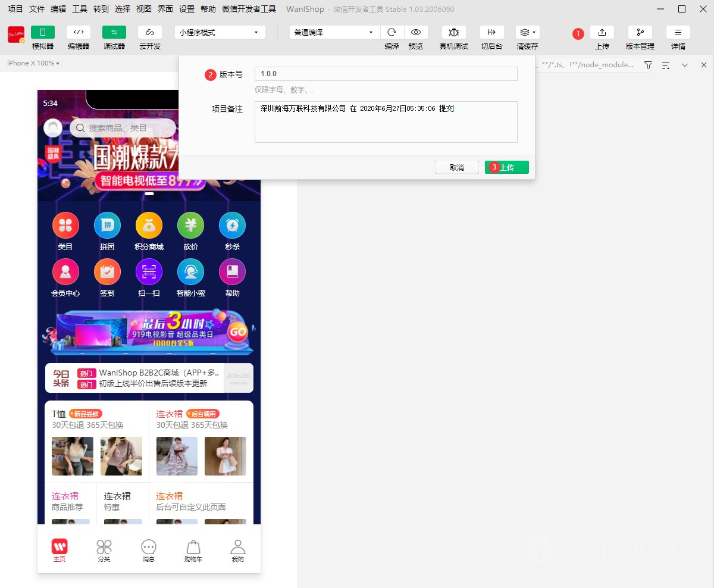Screen dimensions: 714x588
Task: Click the 取消 cancel button
Action: [457, 167]
